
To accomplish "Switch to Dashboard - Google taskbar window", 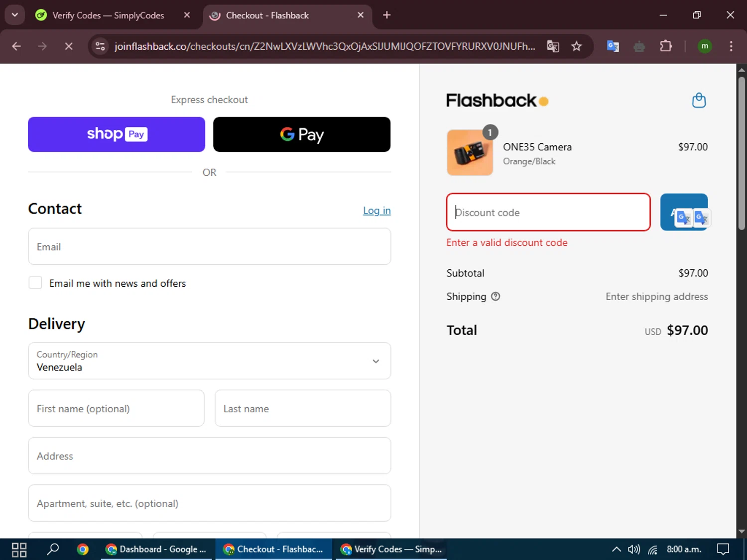I will click(x=156, y=550).
